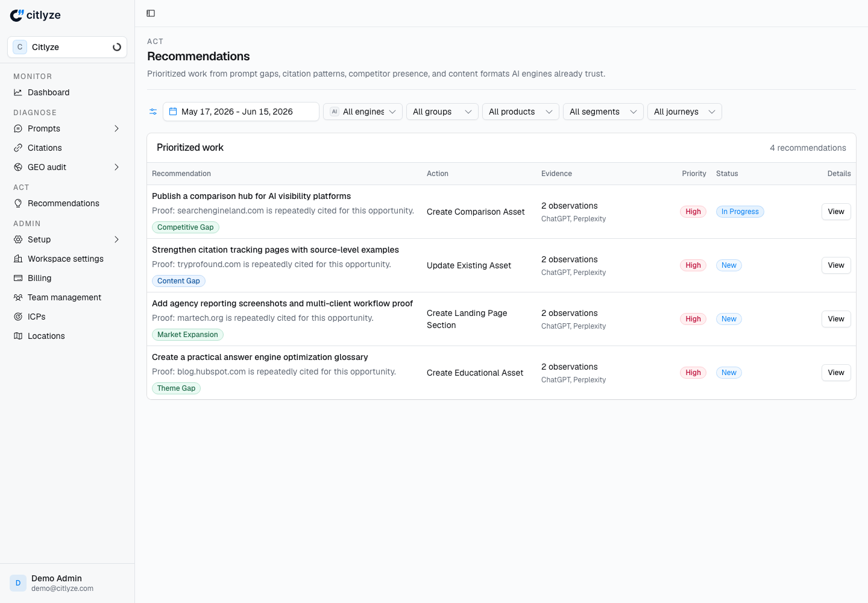
Task: Expand the Setup submenu chevron
Action: click(116, 239)
